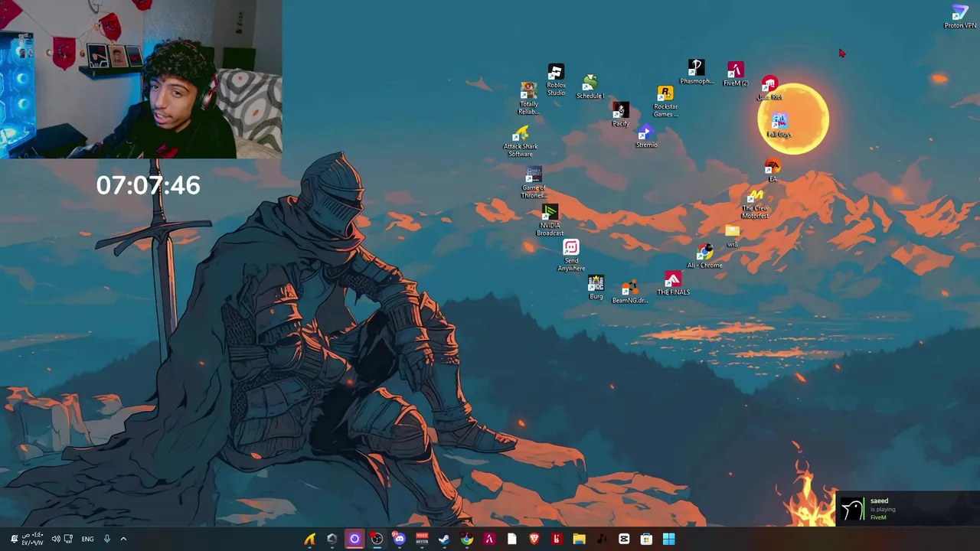Screen dimensions: 980x551
Task: Open File Explorer from the taskbar
Action: coord(579,539)
